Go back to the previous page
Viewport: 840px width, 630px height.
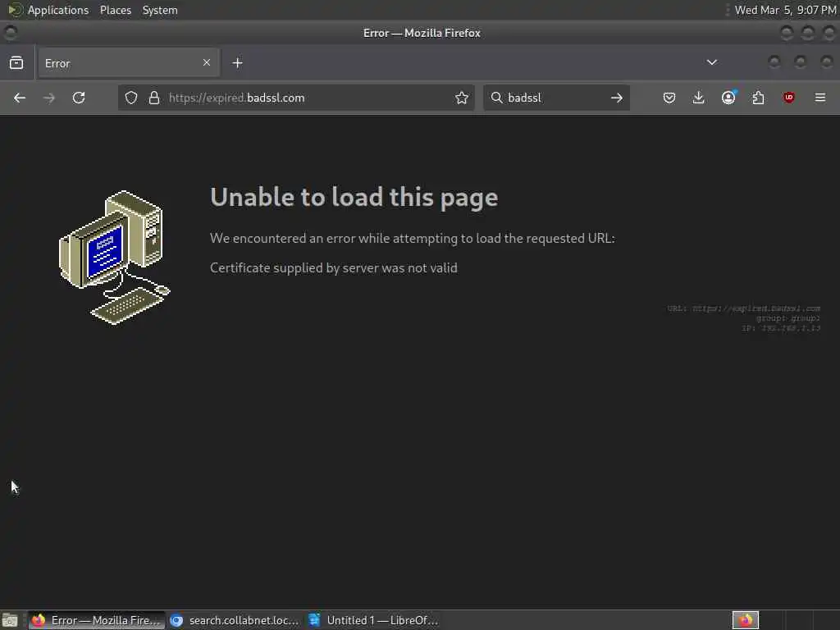click(x=20, y=98)
